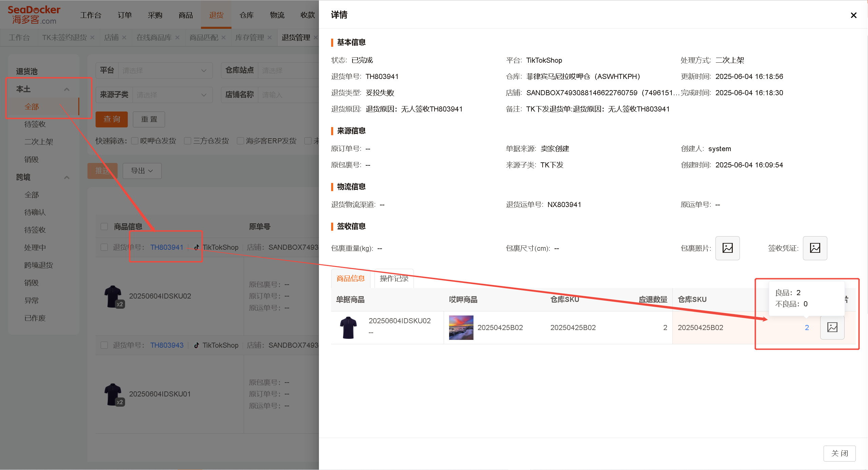Close the 在线商品库 tab
868x470 pixels.
coord(177,38)
